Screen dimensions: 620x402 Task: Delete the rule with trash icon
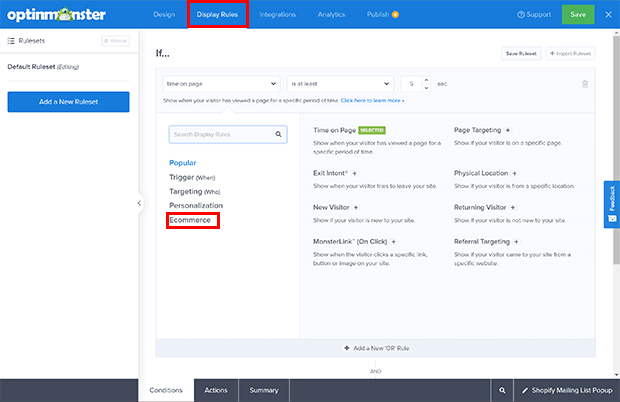point(585,84)
